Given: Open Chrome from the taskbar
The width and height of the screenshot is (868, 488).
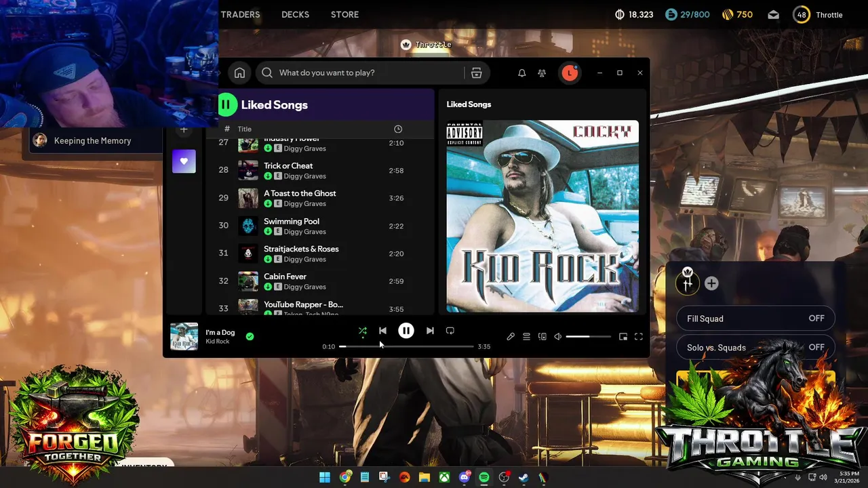Looking at the screenshot, I should point(345,477).
